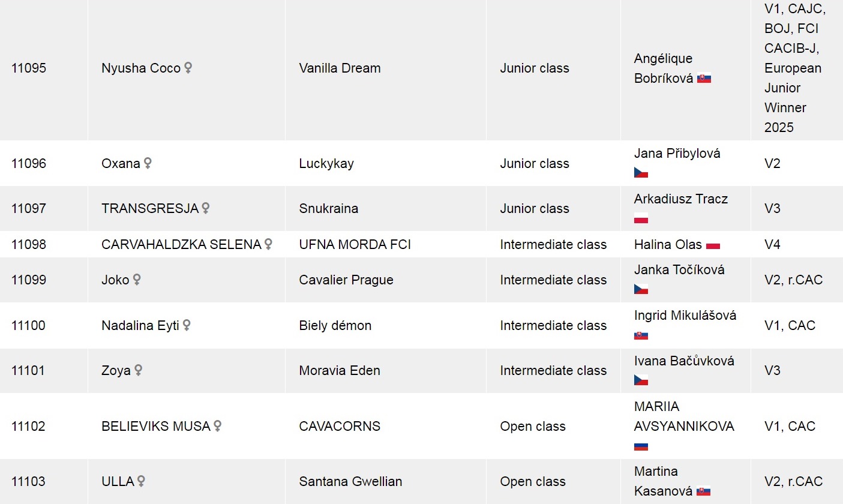Click the kennel name UFNA MORDA FCI
This screenshot has width=843, height=504.
point(355,244)
